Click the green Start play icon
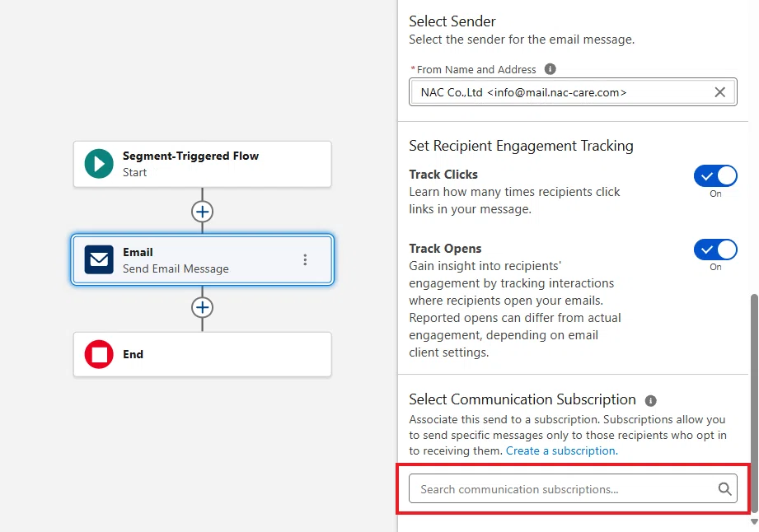 point(99,163)
